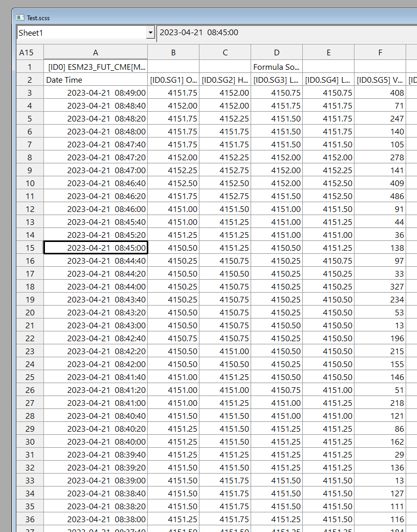Click cell C11 showing 4152.75
Image resolution: width=417 pixels, height=532 pixels.
225,196
